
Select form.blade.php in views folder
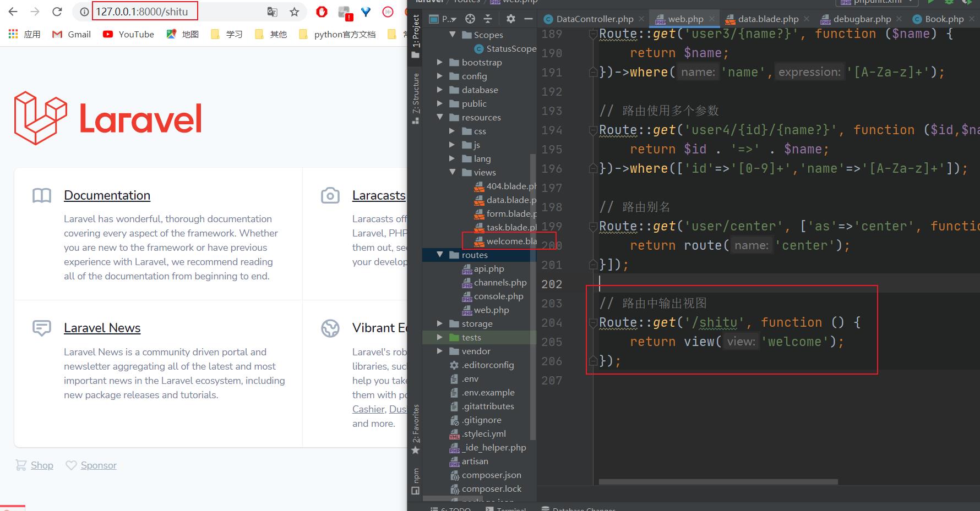tap(505, 213)
